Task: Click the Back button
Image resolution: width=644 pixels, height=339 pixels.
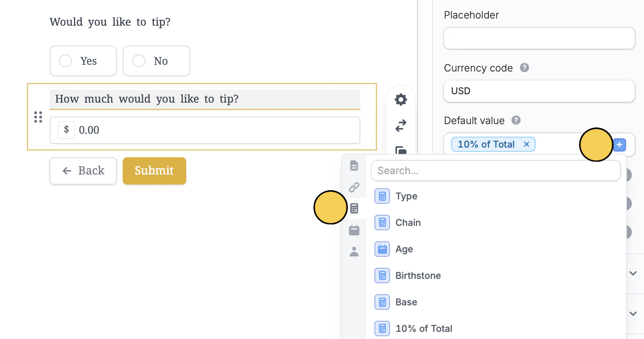Action: [x=83, y=171]
